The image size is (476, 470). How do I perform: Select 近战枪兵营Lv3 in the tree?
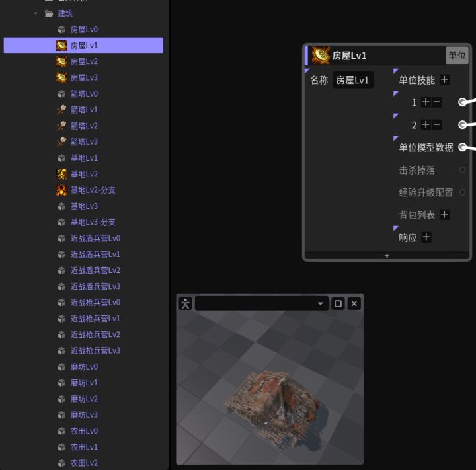point(95,350)
